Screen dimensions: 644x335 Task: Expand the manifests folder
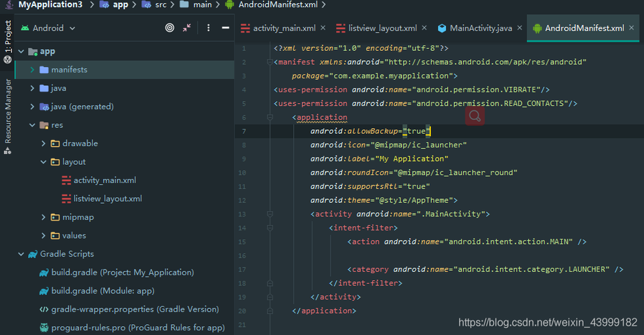tap(32, 70)
